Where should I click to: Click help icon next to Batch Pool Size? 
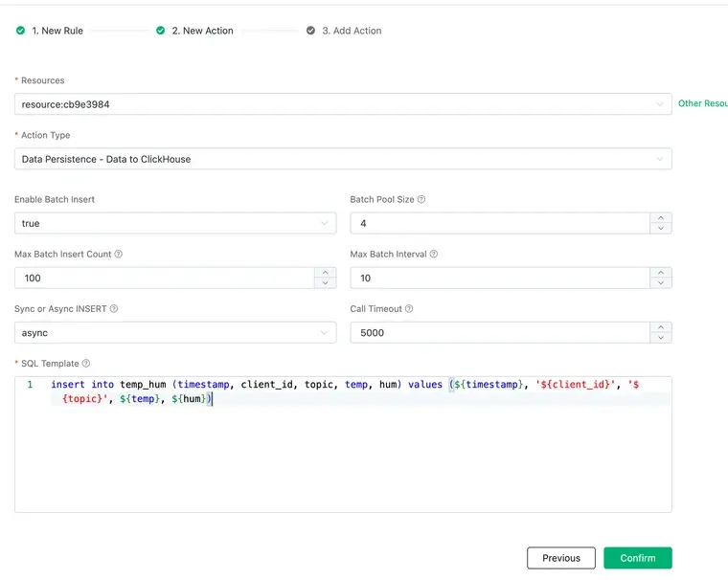(x=421, y=200)
